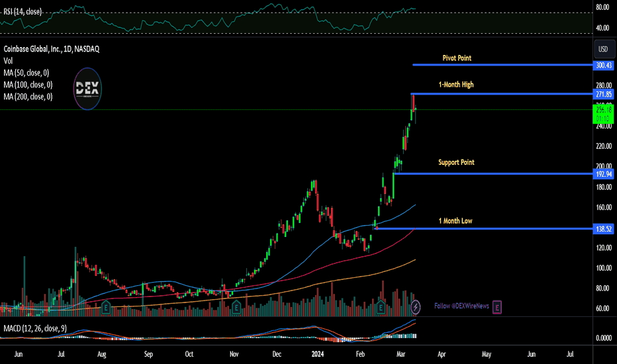
Task: Click the earnings E marker near November
Action: (236, 307)
